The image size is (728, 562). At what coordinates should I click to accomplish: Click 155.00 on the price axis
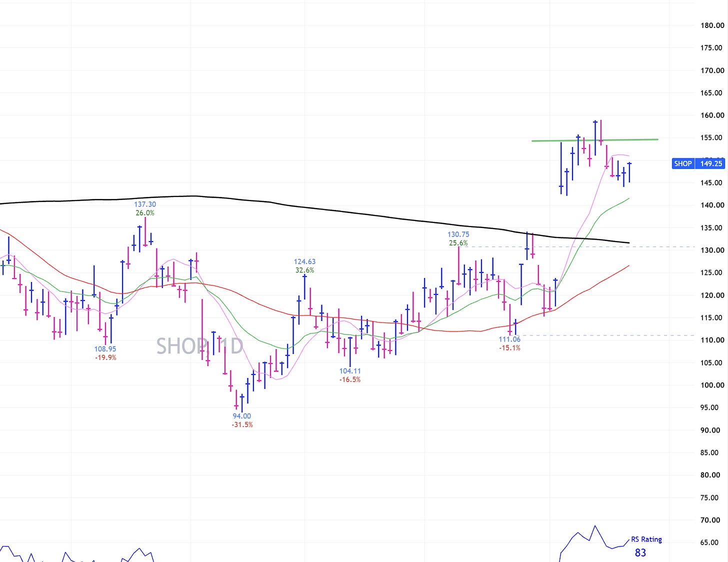712,137
